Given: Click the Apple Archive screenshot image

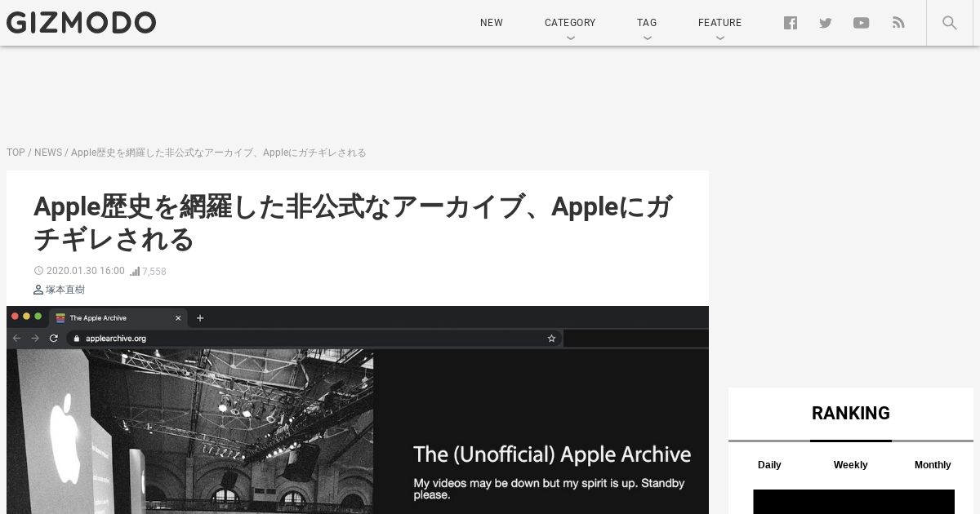Looking at the screenshot, I should (358, 410).
